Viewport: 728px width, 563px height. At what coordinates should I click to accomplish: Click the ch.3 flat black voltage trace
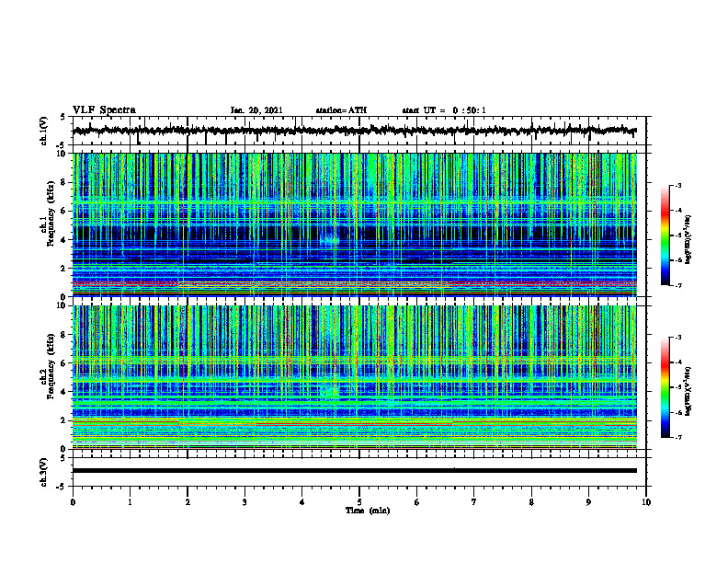354,471
